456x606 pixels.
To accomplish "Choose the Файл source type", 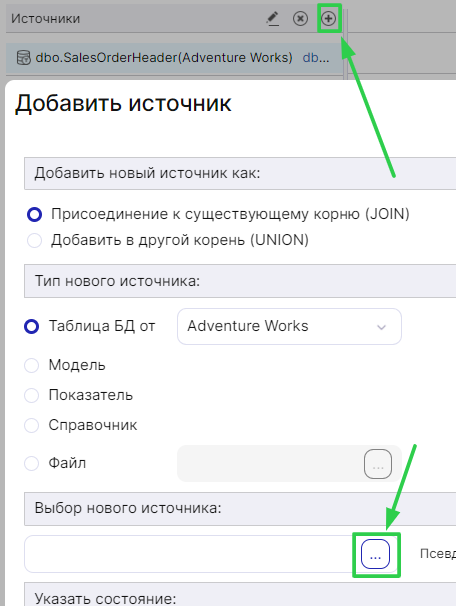I will [31, 463].
